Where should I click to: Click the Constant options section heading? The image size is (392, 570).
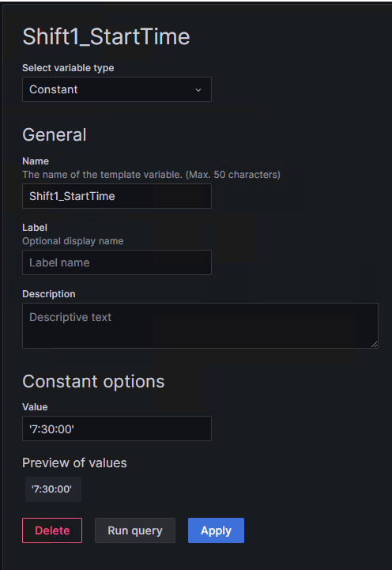pos(93,382)
